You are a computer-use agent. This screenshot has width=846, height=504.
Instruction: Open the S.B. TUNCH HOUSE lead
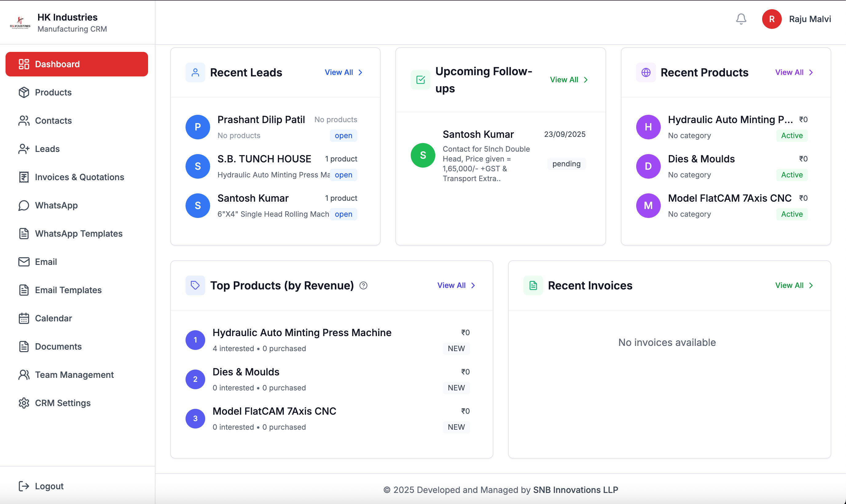(x=271, y=166)
